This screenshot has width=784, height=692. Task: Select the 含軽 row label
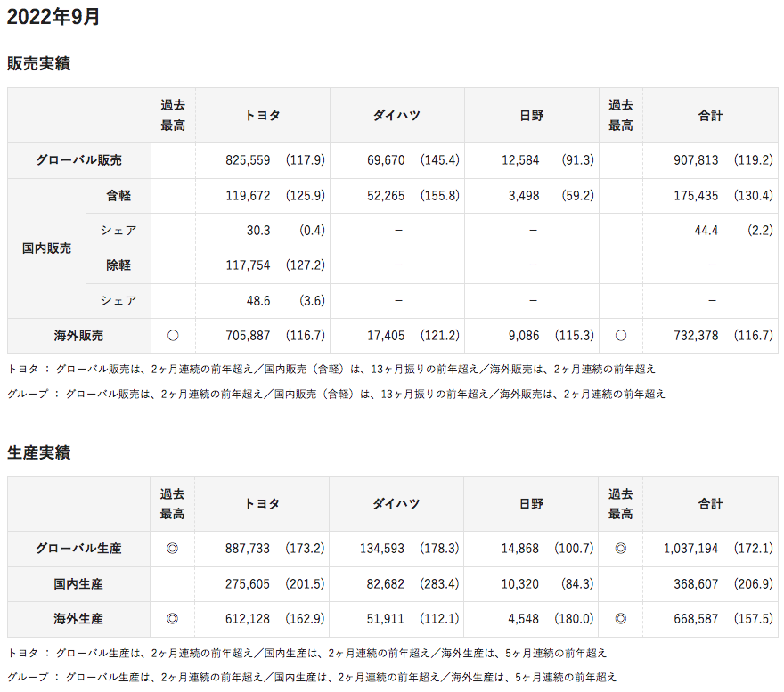pyautogui.click(x=118, y=196)
